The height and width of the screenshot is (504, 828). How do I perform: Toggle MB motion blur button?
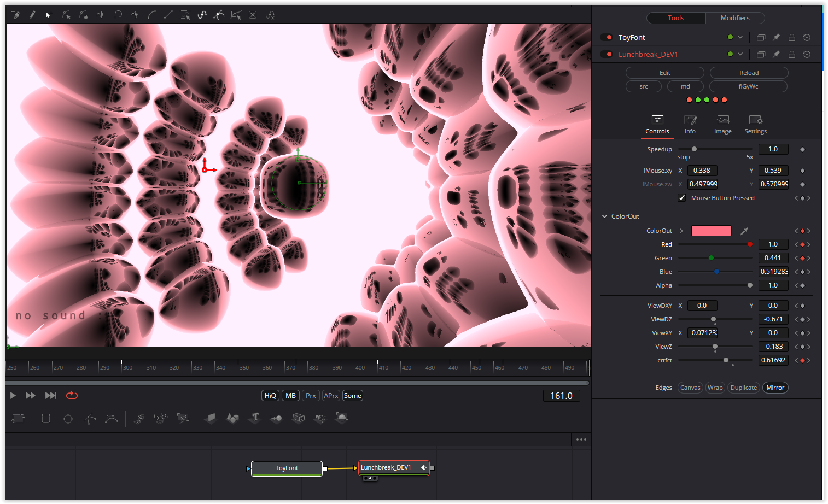[x=290, y=396]
